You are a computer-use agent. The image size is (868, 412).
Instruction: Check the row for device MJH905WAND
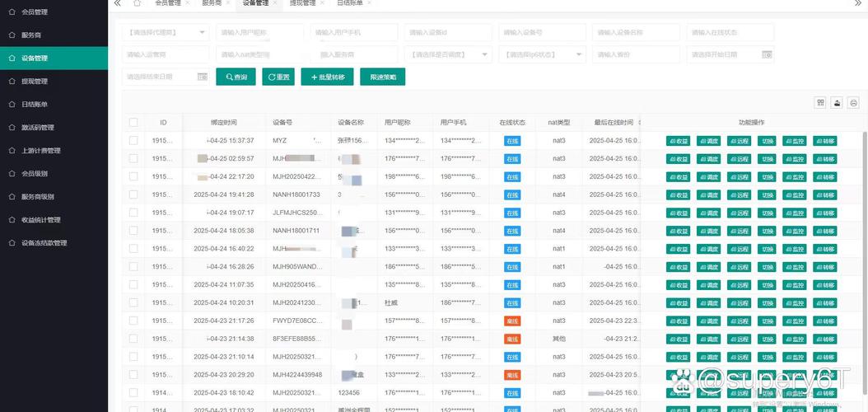pos(133,266)
